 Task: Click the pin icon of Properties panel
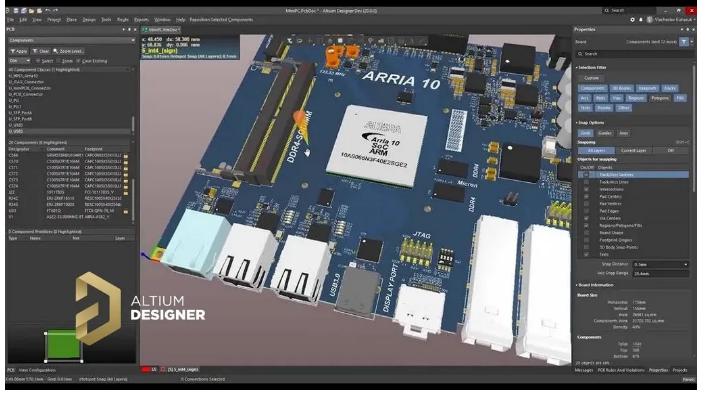[687, 29]
